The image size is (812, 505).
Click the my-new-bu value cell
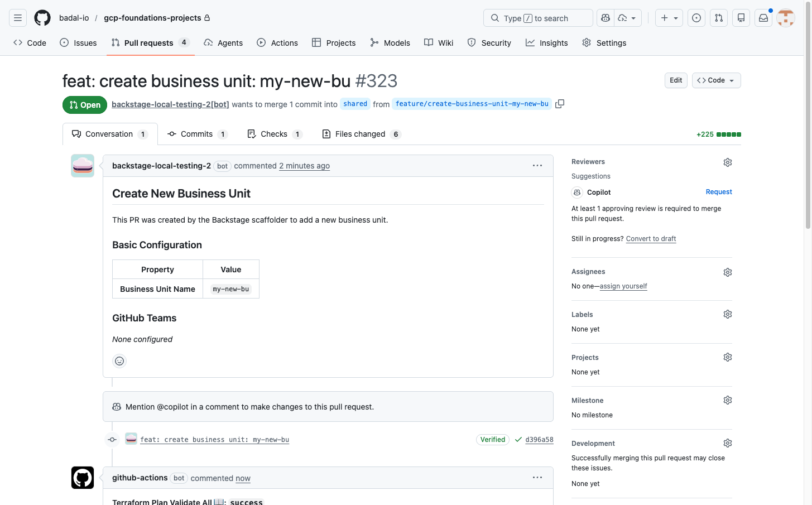231,289
